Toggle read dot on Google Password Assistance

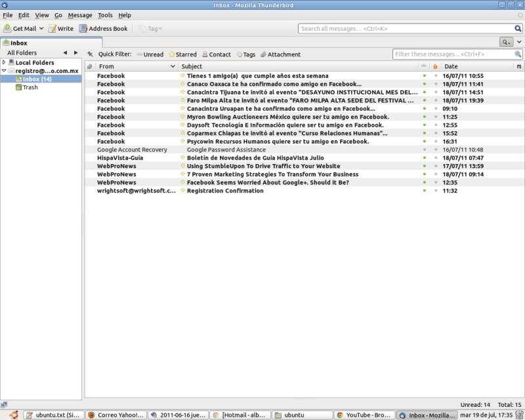[425, 150]
